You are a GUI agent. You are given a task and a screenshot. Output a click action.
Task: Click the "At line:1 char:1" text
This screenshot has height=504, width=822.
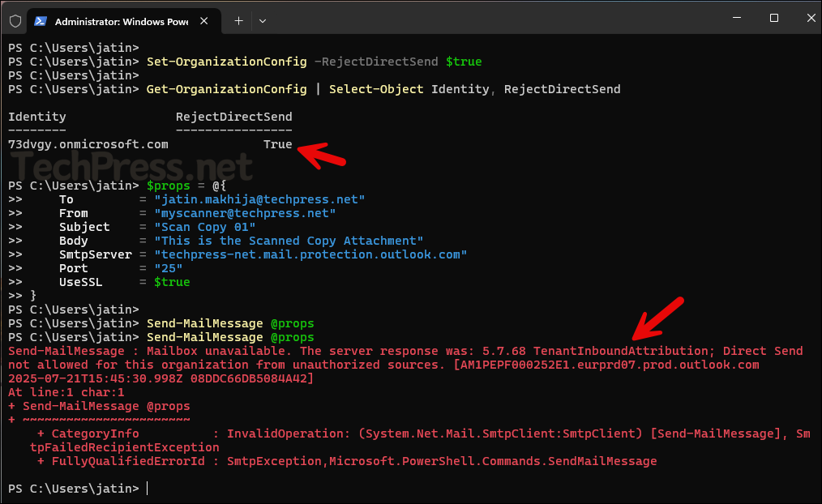[66, 392]
